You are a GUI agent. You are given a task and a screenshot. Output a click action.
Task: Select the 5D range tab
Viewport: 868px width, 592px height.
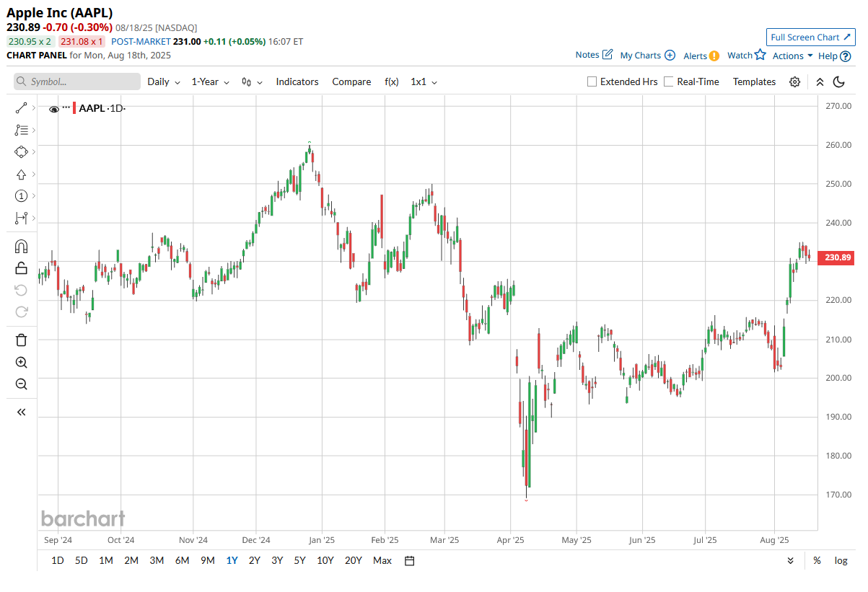(x=82, y=560)
